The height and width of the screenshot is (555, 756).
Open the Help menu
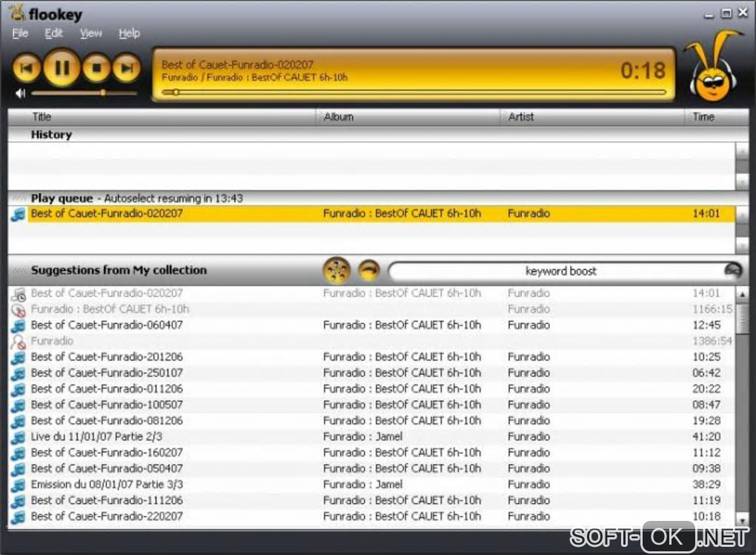coord(129,33)
